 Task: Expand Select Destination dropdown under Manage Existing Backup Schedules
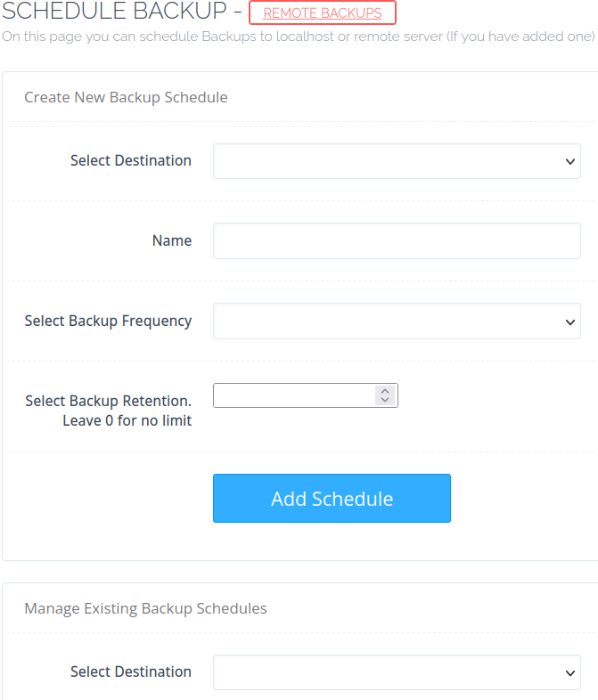397,672
